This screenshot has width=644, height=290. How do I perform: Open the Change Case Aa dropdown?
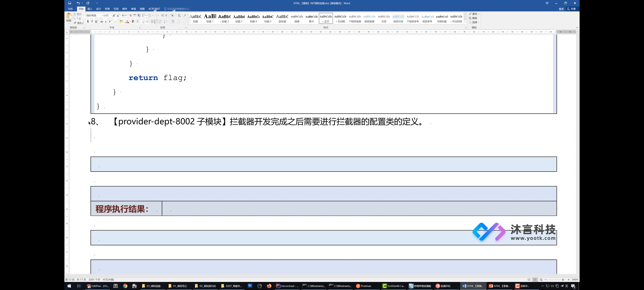124,15
